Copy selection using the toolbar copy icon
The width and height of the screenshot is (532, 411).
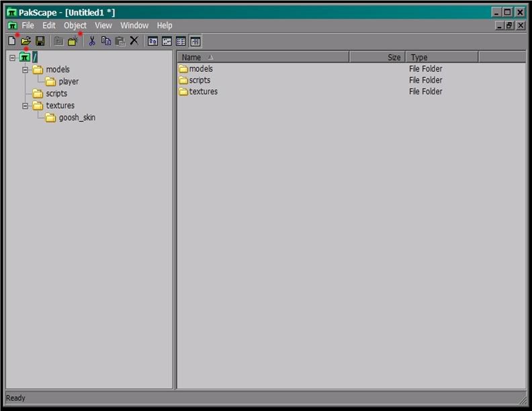pos(106,41)
